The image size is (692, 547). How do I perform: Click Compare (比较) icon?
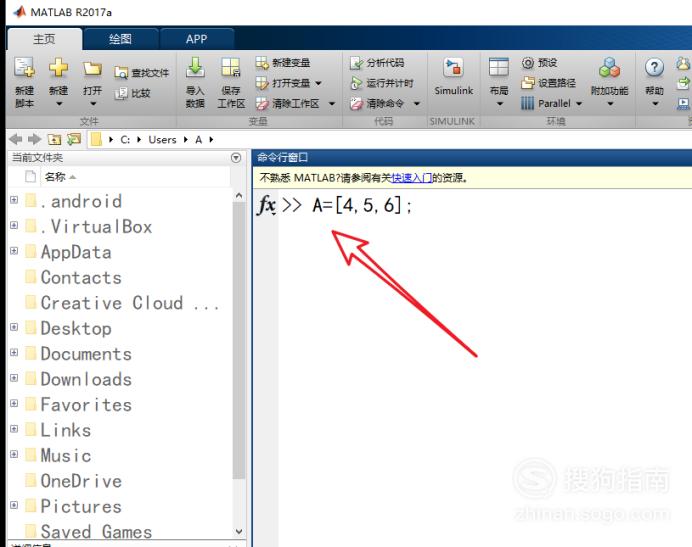tap(121, 93)
